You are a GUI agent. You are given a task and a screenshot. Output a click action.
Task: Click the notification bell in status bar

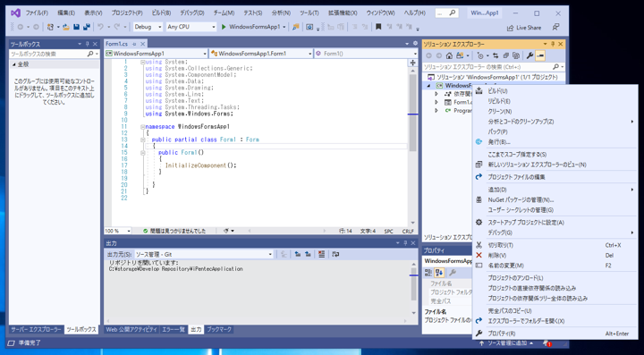click(547, 343)
